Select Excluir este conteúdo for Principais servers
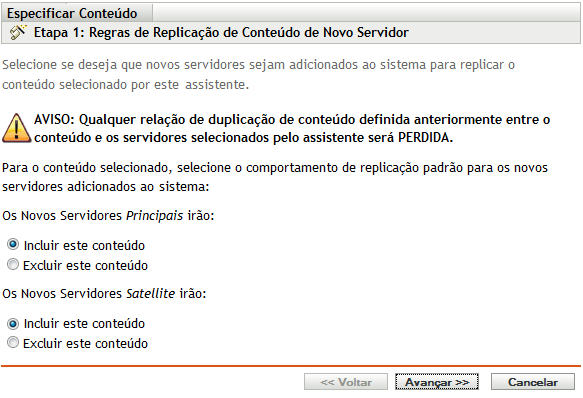 [13, 264]
